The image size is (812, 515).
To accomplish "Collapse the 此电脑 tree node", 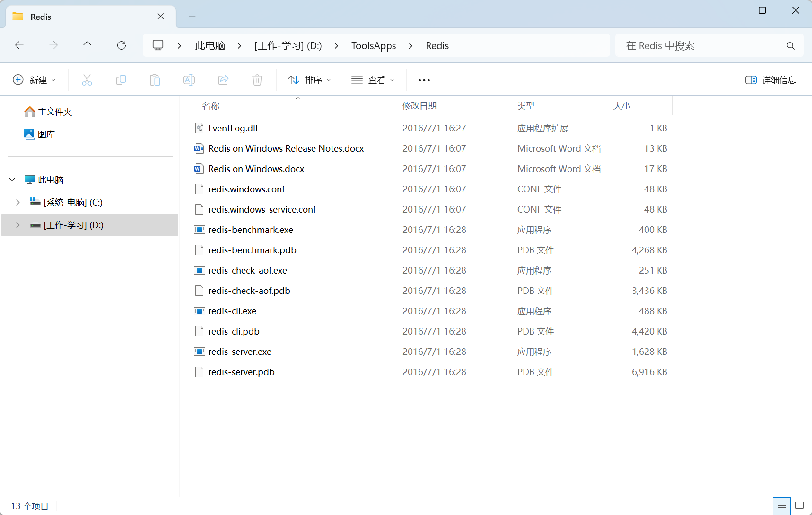I will 12,180.
